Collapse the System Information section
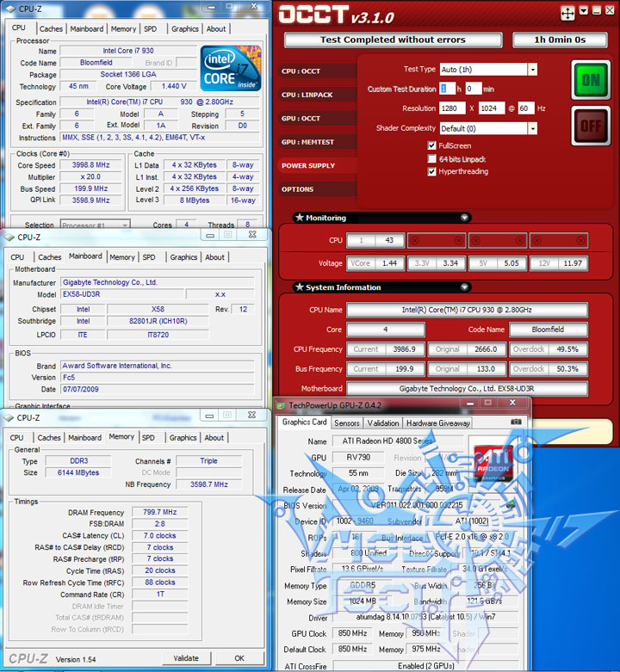Viewport: 620px width, 672px height. pos(464,287)
